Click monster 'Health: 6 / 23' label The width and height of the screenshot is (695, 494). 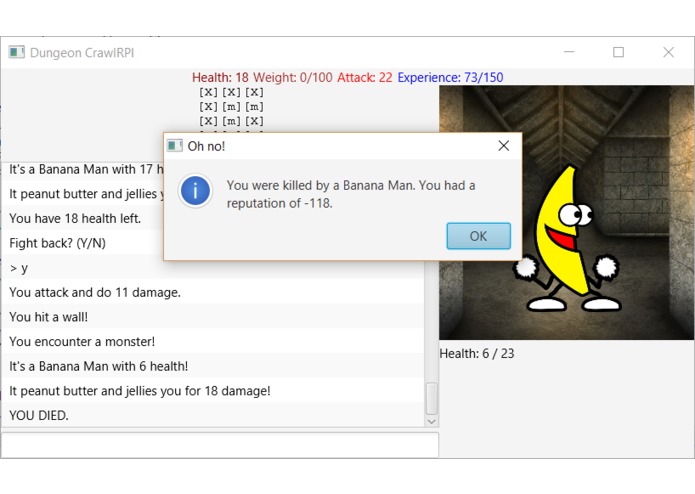point(477,354)
